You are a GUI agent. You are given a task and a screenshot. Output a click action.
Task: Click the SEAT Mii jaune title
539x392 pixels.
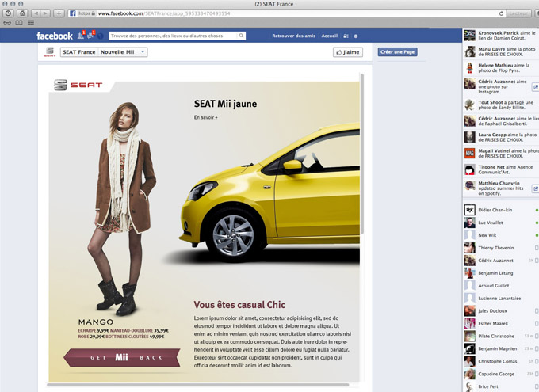tap(225, 104)
